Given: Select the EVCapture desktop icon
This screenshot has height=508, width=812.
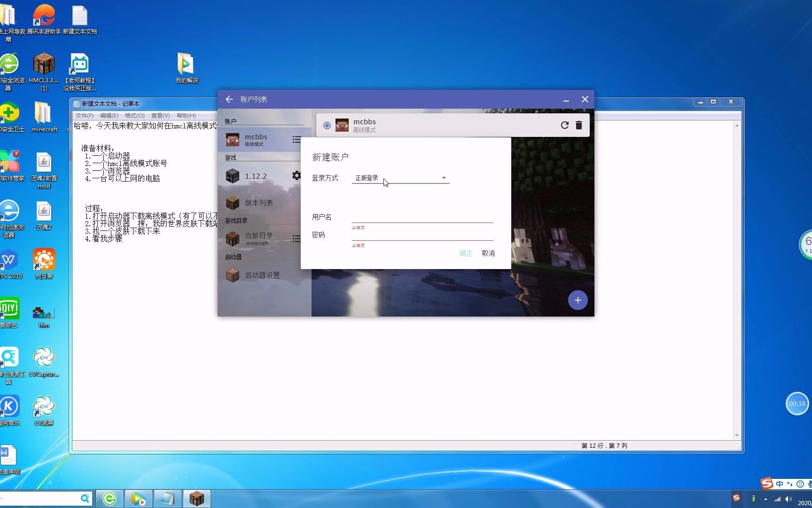Looking at the screenshot, I should [x=44, y=361].
